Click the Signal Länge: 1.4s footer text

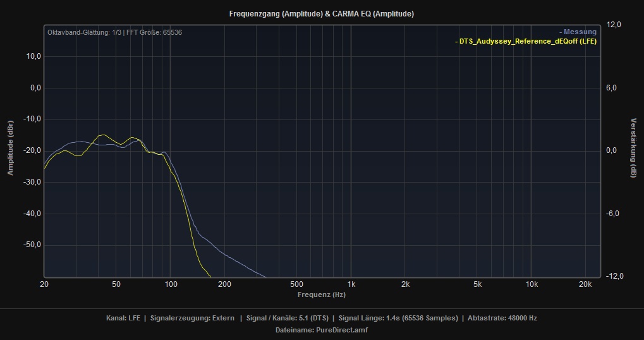pyautogui.click(x=398, y=318)
